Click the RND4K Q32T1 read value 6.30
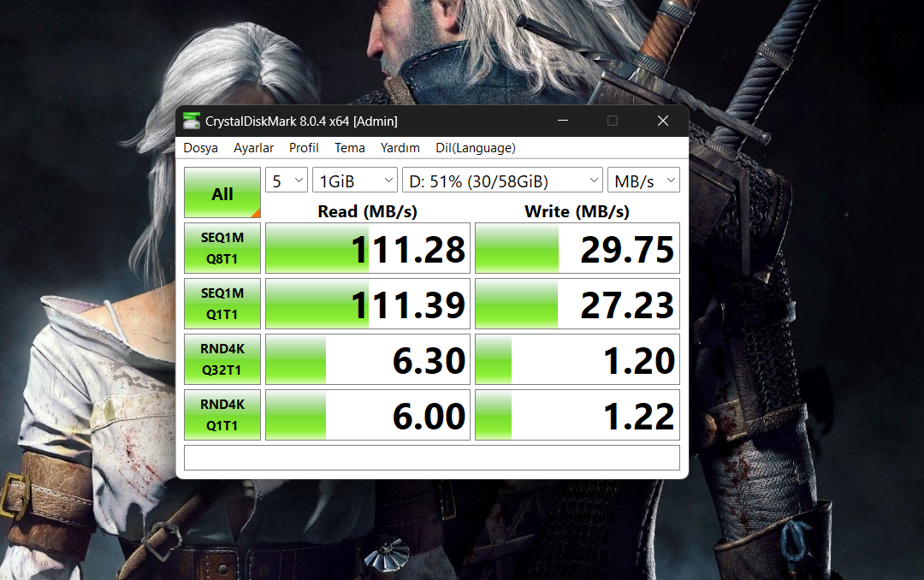This screenshot has height=580, width=924. (x=368, y=359)
